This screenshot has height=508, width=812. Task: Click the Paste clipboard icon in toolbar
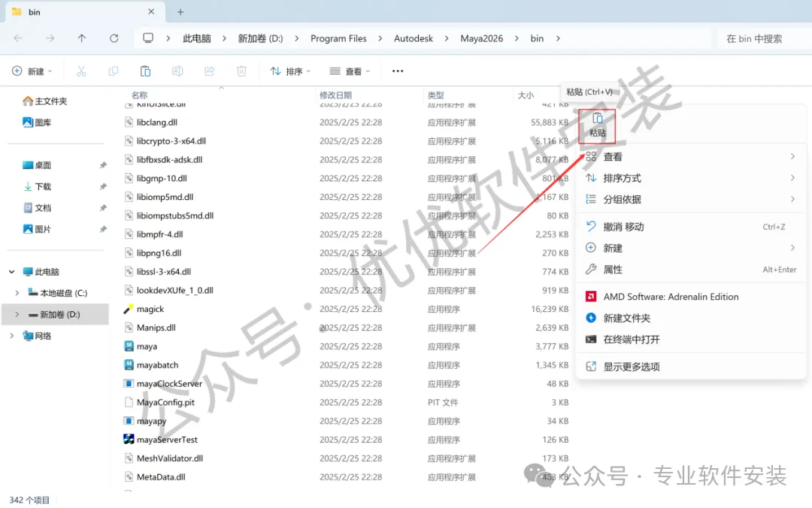tap(146, 71)
